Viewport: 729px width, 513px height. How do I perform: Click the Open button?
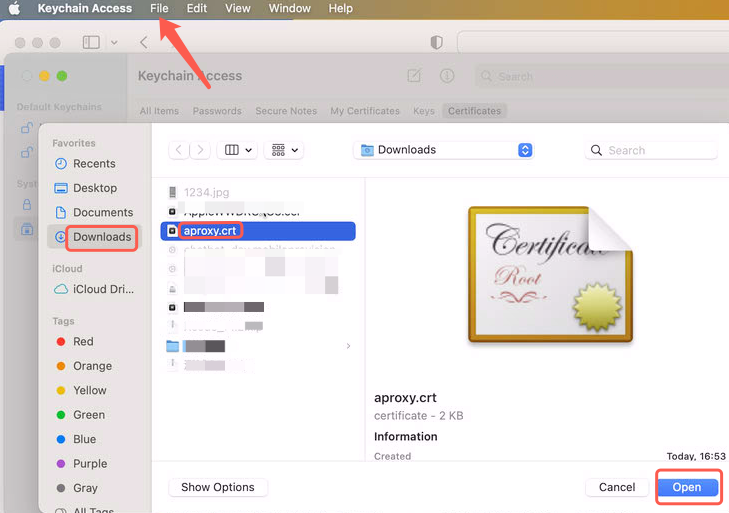click(687, 487)
